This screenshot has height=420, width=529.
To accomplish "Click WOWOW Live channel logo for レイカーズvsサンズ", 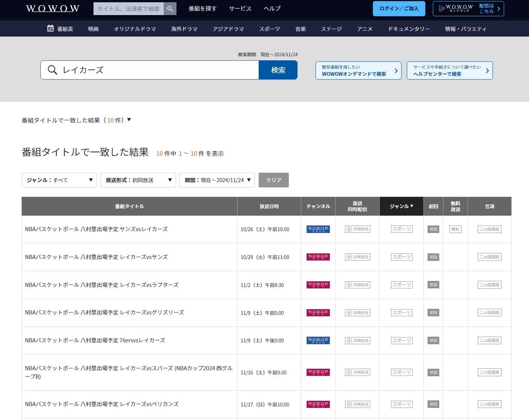I will pos(318,257).
